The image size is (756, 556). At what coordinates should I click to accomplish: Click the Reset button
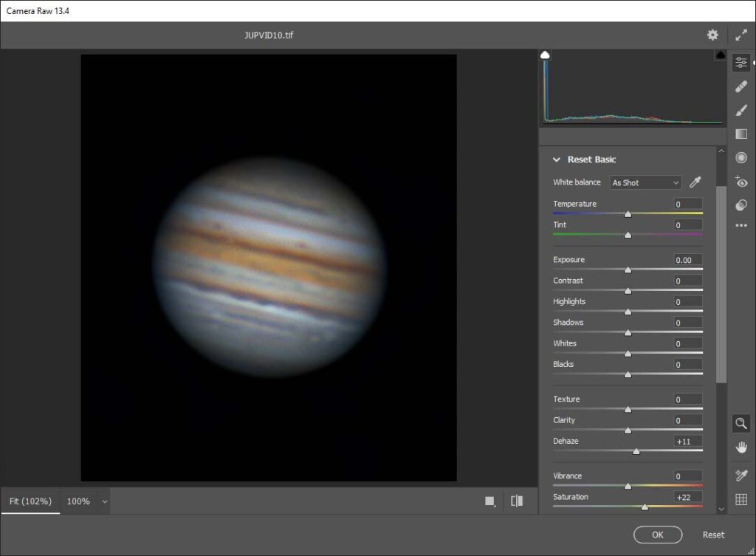713,535
